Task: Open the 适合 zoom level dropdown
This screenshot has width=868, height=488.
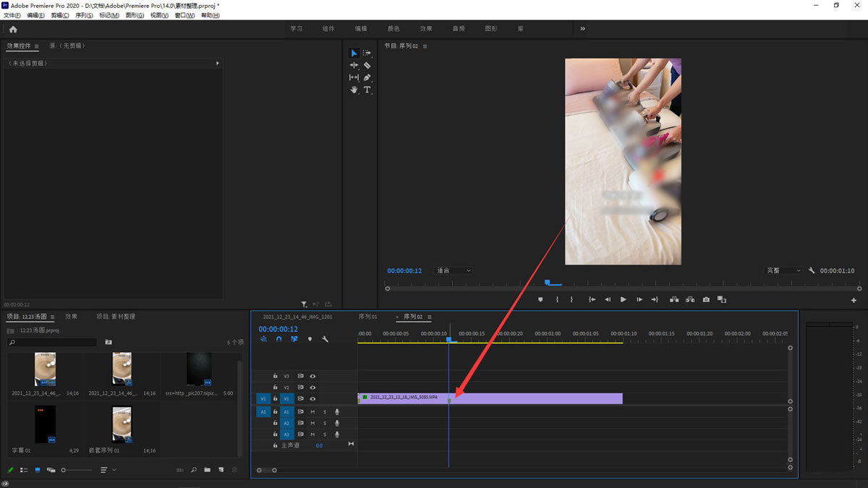Action: (x=454, y=270)
